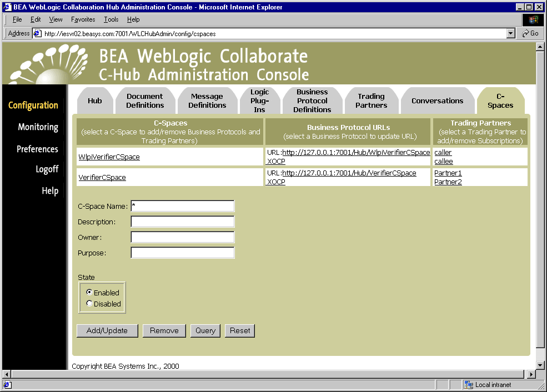Click the Windows logo throbber icon
The height and width of the screenshot is (392, 547).
pos(533,20)
